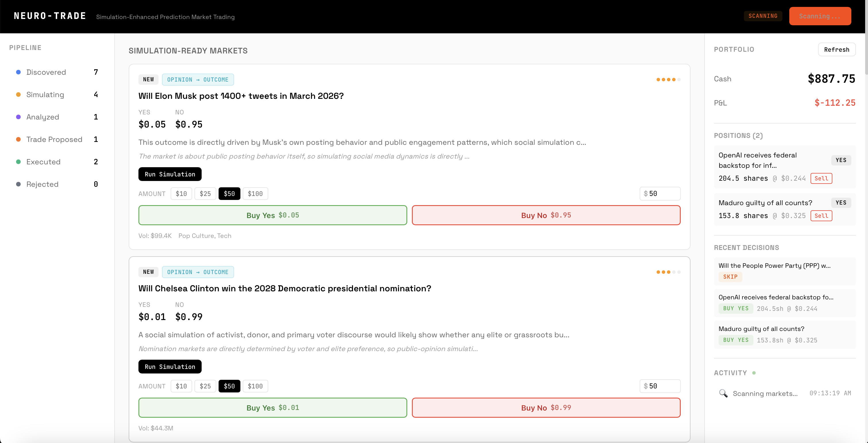Open the Rejected pipeline stage
The height and width of the screenshot is (443, 868).
point(43,184)
